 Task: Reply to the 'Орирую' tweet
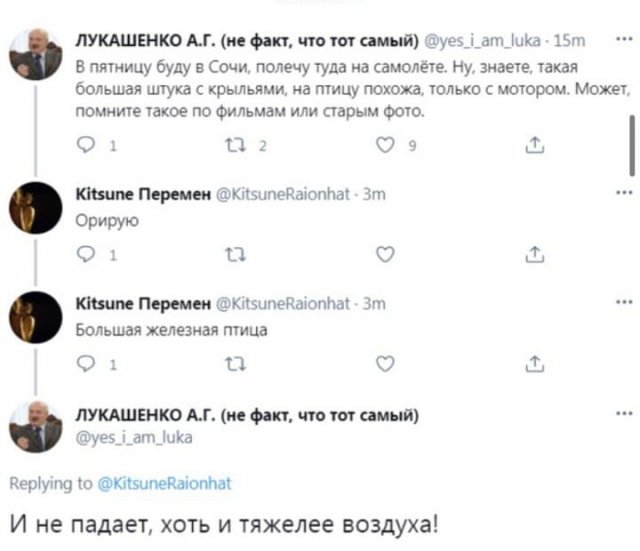(x=83, y=254)
